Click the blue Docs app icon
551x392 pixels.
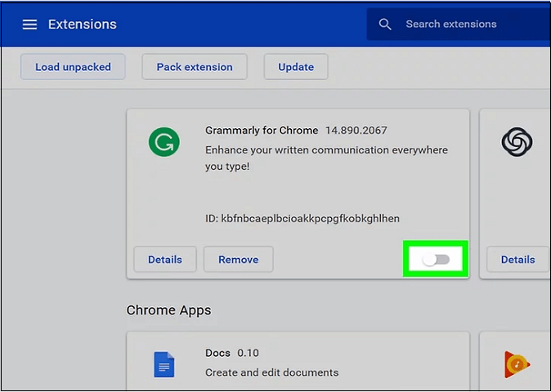click(x=164, y=363)
